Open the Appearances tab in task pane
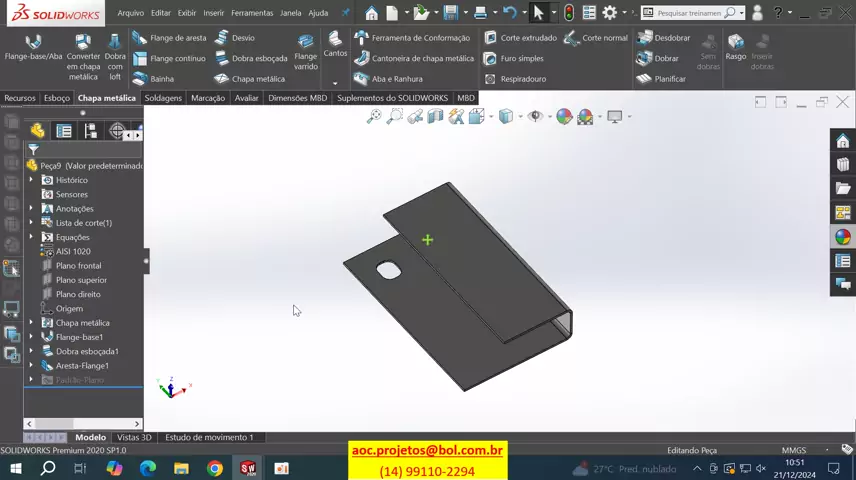Image resolution: width=856 pixels, height=480 pixels. tap(843, 237)
